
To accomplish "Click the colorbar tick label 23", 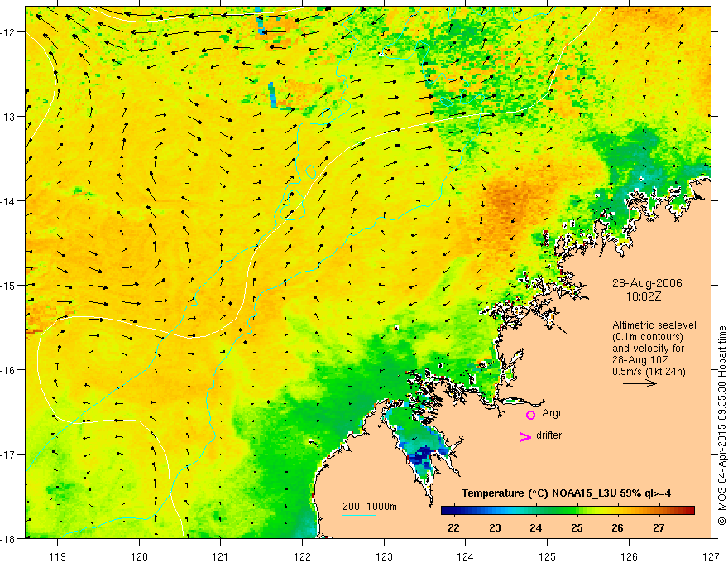I will 495,528.
